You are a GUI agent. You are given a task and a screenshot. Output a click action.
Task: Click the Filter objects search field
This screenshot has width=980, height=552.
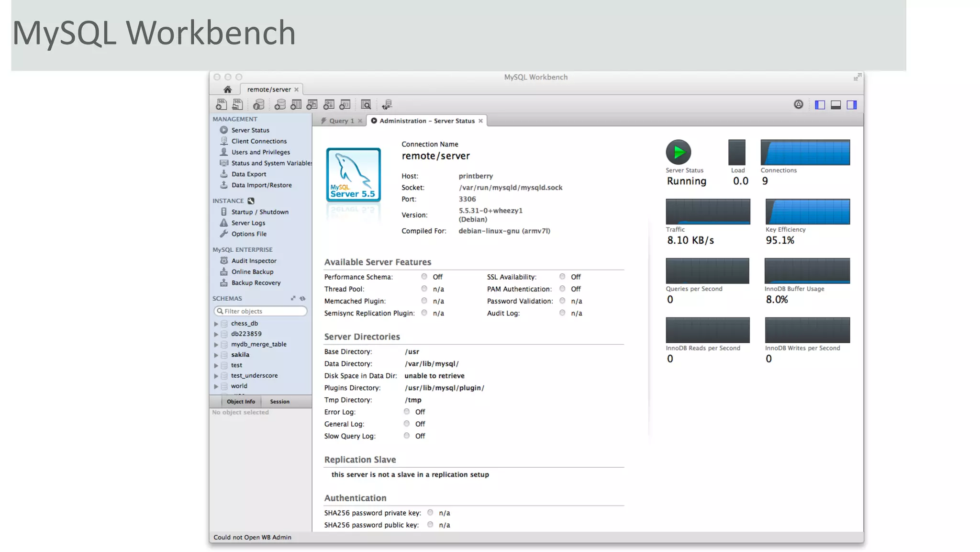(x=260, y=311)
